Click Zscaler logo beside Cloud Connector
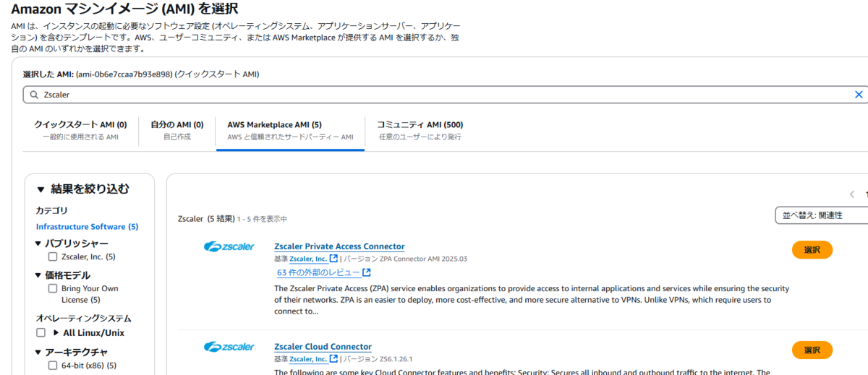Screen dimensions: 868x375 229,348
